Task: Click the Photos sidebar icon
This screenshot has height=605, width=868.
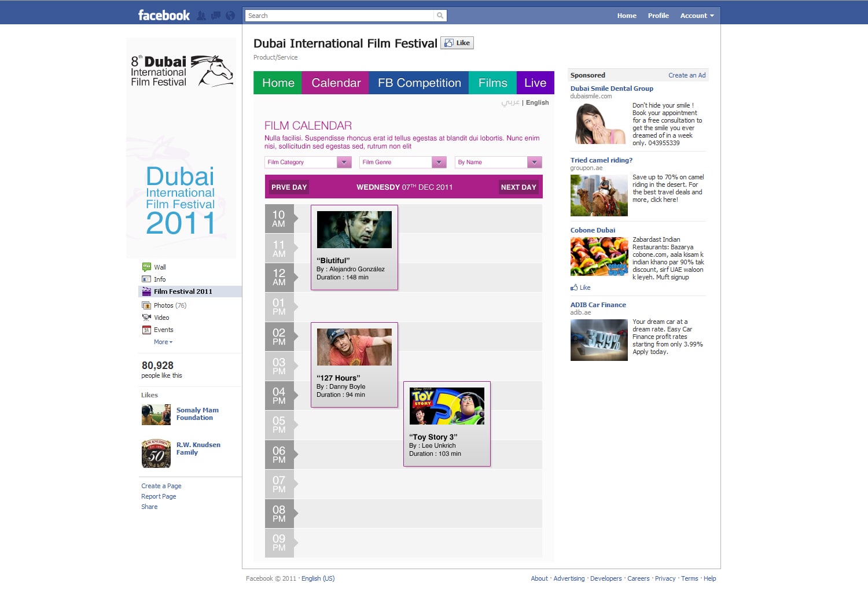Action: tap(146, 305)
